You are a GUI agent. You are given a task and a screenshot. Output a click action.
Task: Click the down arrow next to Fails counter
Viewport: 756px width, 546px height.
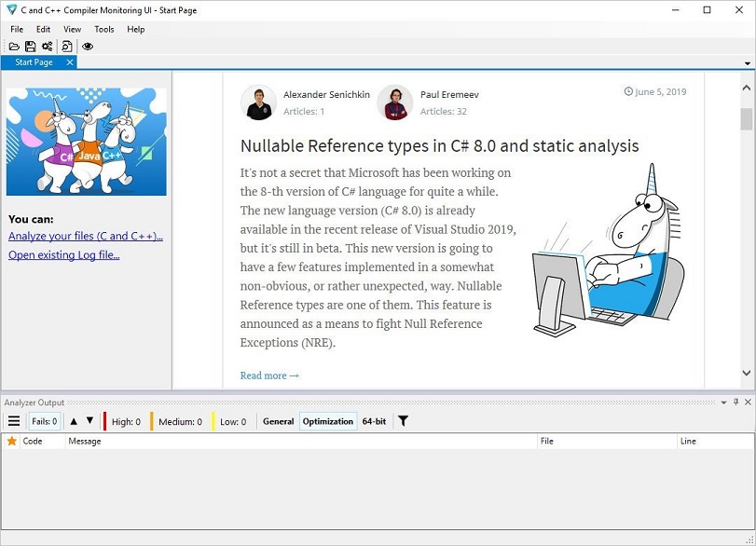pos(89,421)
